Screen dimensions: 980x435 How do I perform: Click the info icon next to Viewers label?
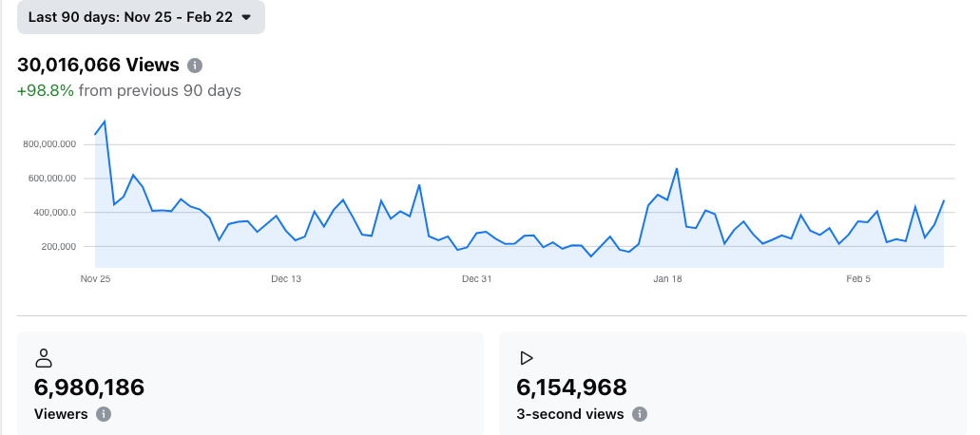coord(104,414)
